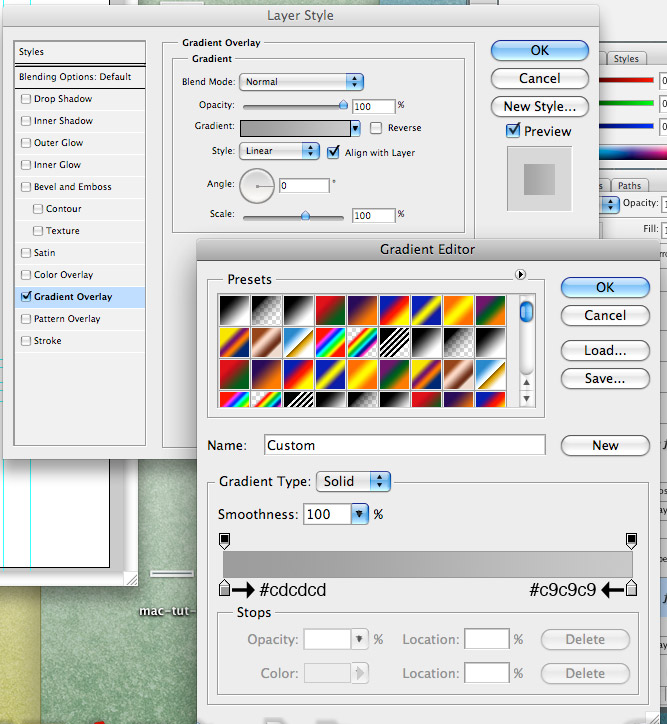667x724 pixels.
Task: Click the New gradient button
Action: click(x=605, y=446)
